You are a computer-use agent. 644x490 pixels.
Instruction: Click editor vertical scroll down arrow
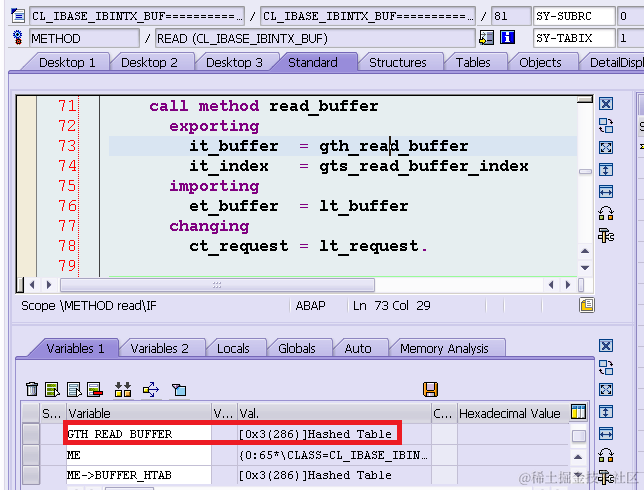click(x=585, y=267)
